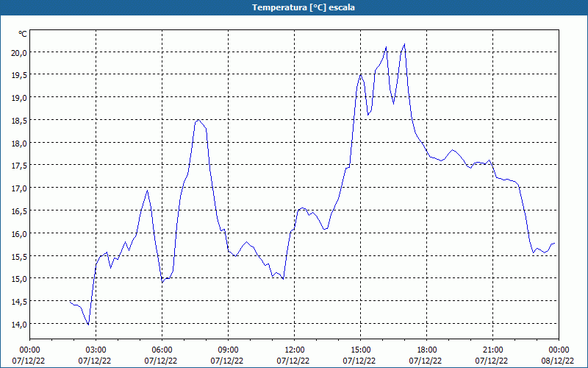The height and width of the screenshot is (368, 588).
Task: Click the 08/12/22 date label
Action: (558, 361)
